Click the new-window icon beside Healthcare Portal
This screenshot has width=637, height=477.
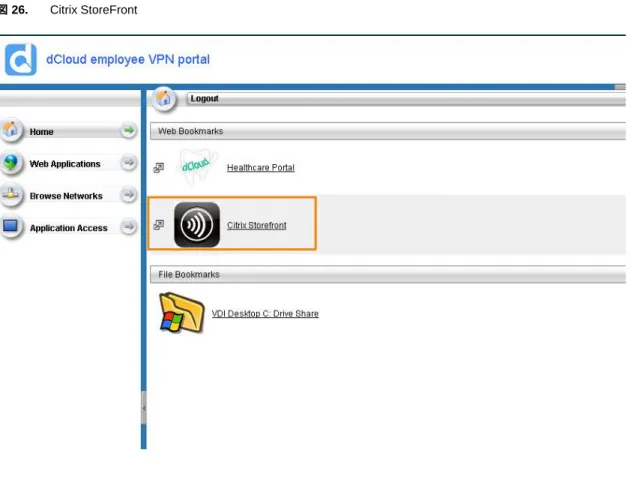[x=159, y=168]
